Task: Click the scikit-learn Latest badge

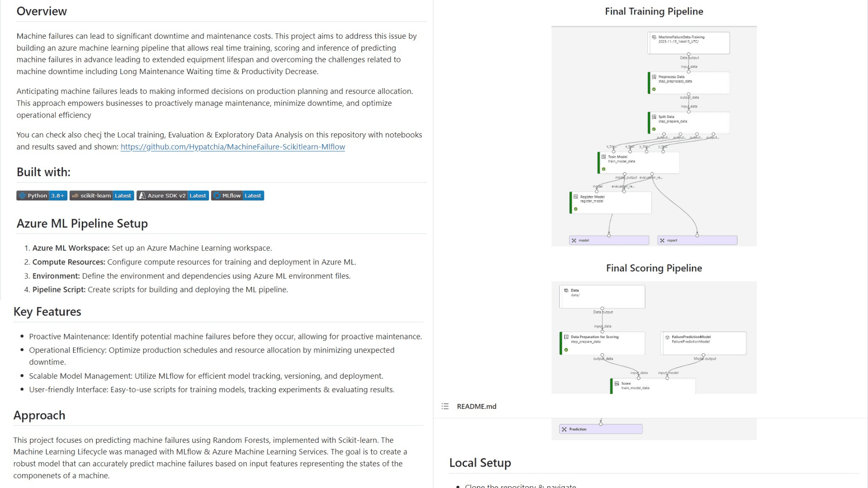Action: [102, 196]
